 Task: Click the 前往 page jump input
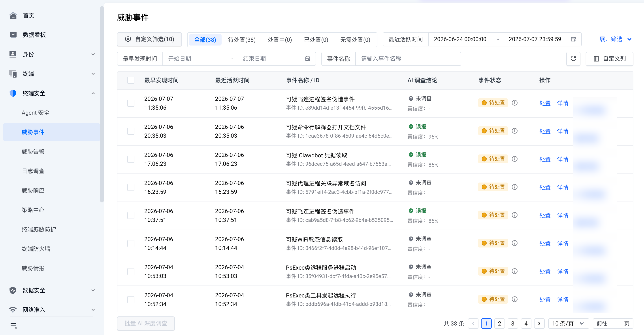pyautogui.click(x=613, y=324)
